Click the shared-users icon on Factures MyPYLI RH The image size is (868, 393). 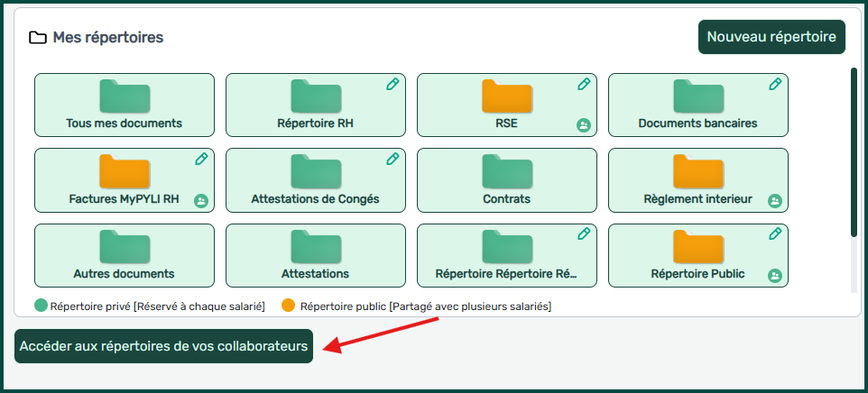tap(201, 200)
